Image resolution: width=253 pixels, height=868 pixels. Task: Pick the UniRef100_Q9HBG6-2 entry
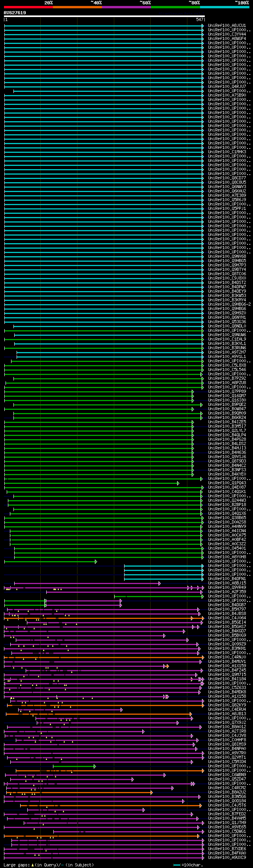(x=229, y=304)
